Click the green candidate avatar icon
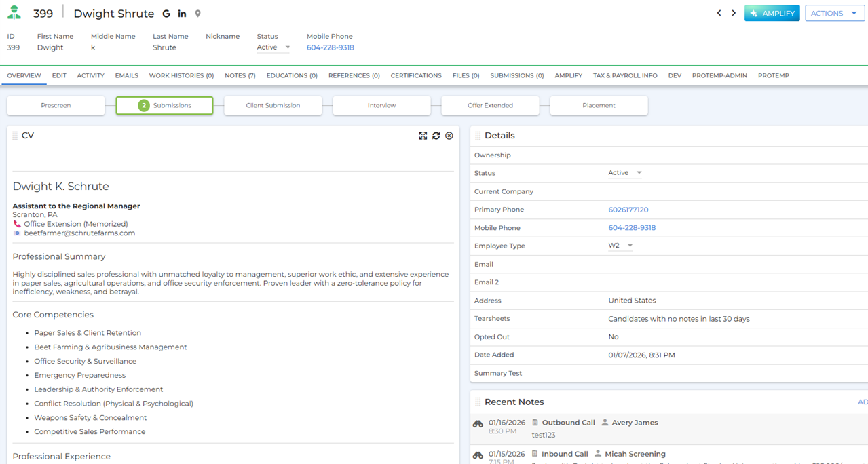 pos(14,13)
